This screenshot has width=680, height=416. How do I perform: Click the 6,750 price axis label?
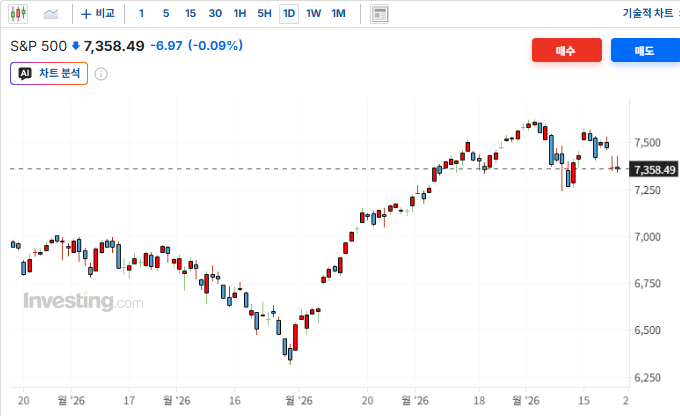point(647,284)
